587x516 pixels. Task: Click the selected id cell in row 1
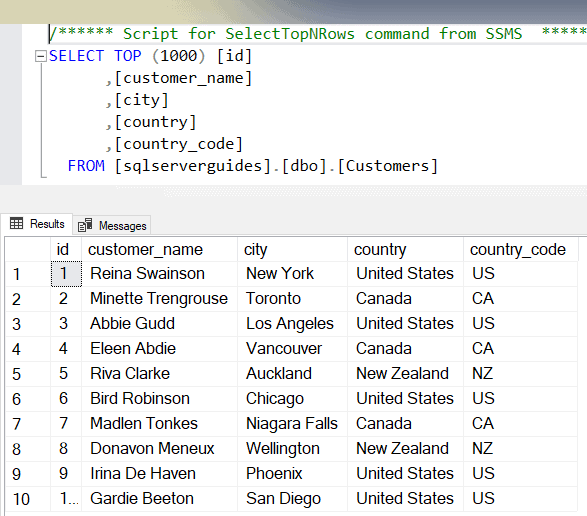point(66,274)
